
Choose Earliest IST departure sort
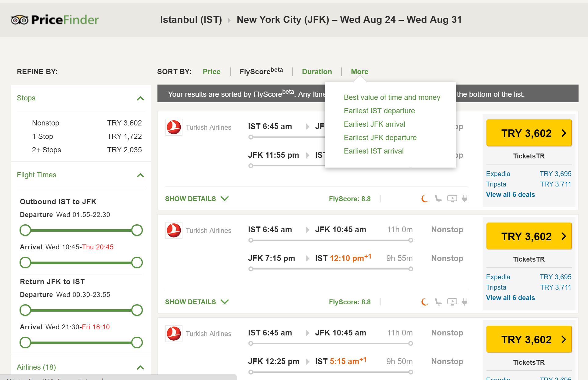point(379,111)
